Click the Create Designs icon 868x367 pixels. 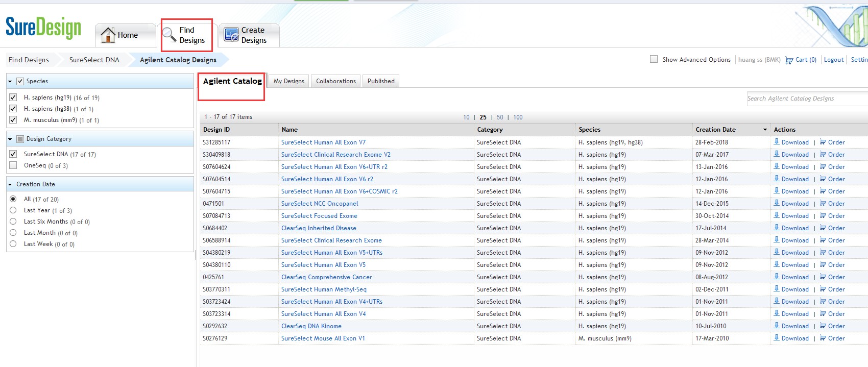click(231, 35)
